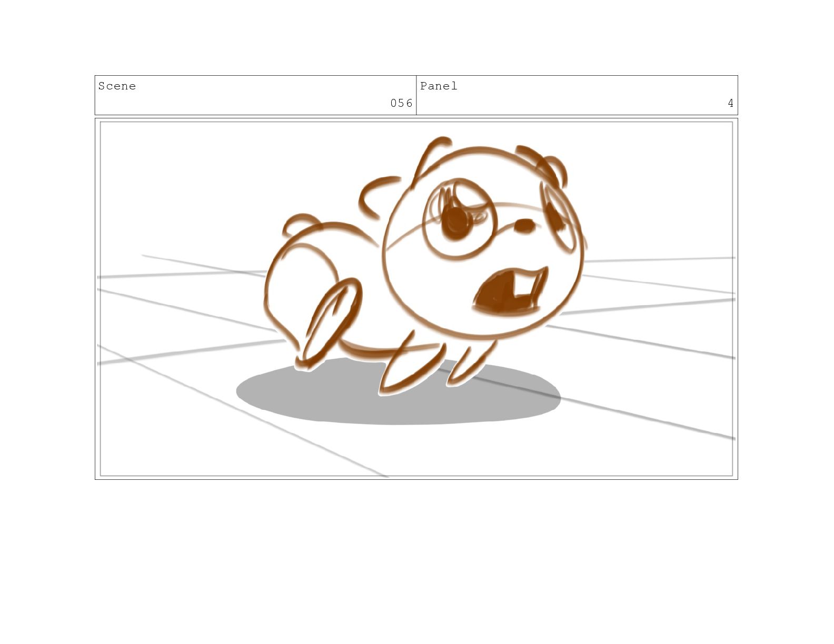
Task: Select the scene number 056
Action: coord(401,103)
